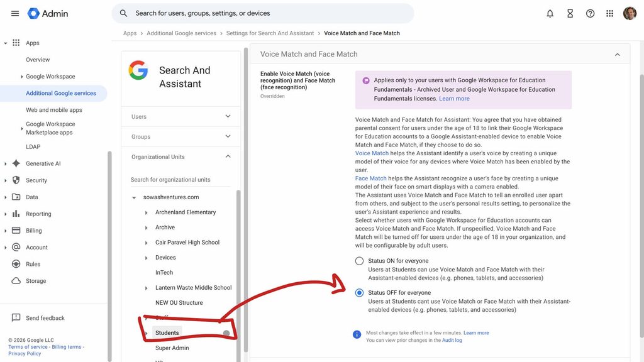Screen dimensions: 644x362
Task: Click the Billing card icon
Action: coord(16,230)
